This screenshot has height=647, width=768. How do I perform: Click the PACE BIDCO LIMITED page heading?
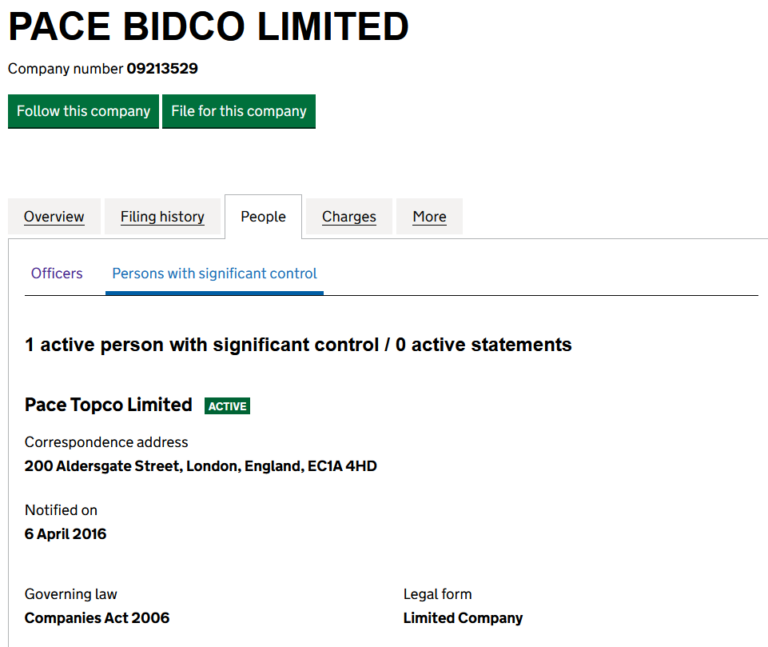click(209, 27)
